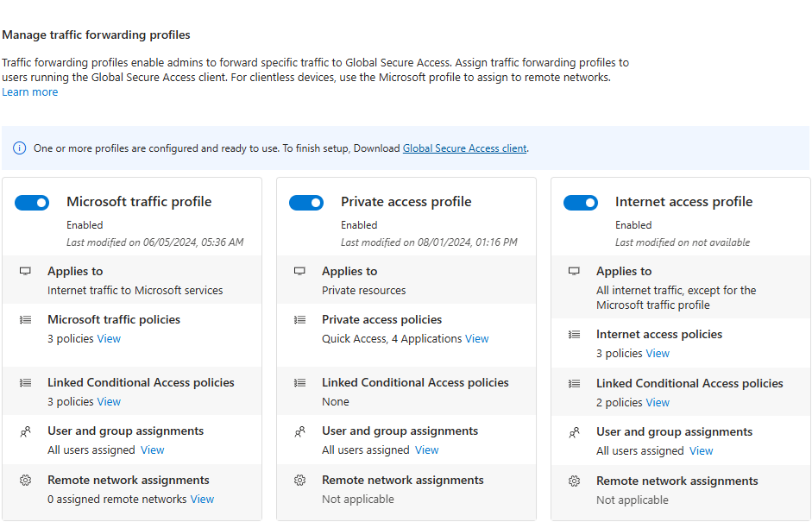Click 'Enabled' status under Internet access profile

click(x=634, y=225)
